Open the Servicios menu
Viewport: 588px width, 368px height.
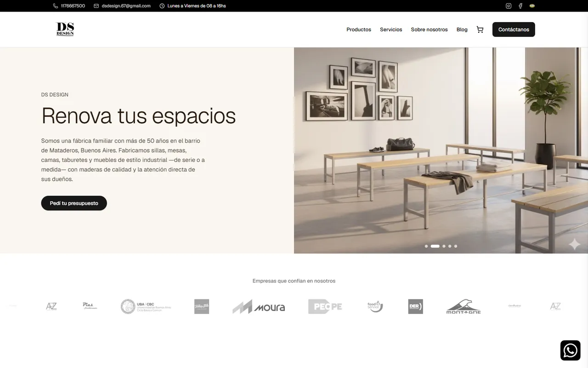click(x=391, y=29)
